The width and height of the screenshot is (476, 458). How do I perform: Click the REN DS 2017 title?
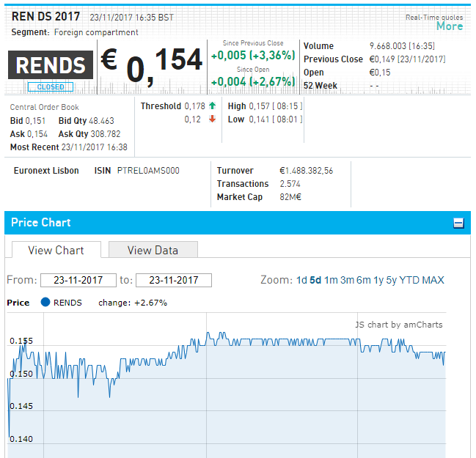[45, 16]
